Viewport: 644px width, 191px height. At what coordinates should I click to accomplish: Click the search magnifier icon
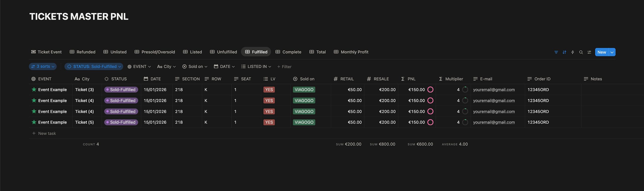click(581, 52)
